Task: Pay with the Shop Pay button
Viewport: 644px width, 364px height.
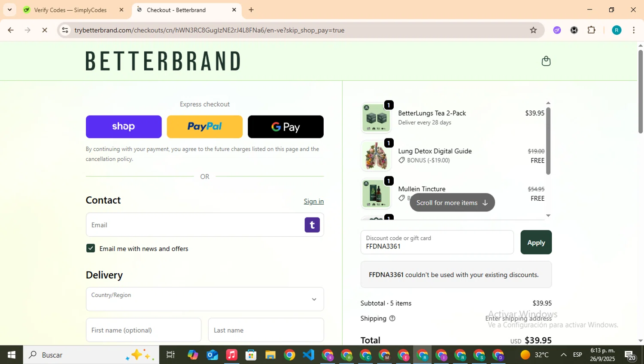Action: [x=124, y=127]
